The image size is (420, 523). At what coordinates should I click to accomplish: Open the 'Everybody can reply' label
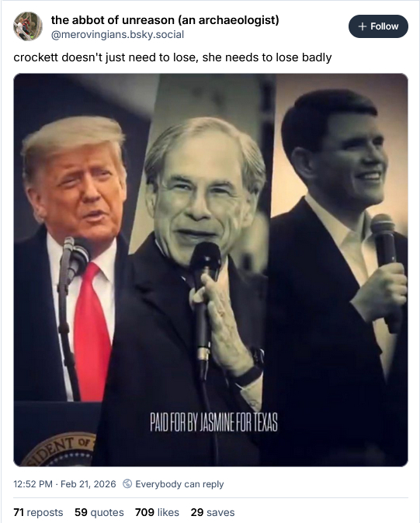point(179,484)
